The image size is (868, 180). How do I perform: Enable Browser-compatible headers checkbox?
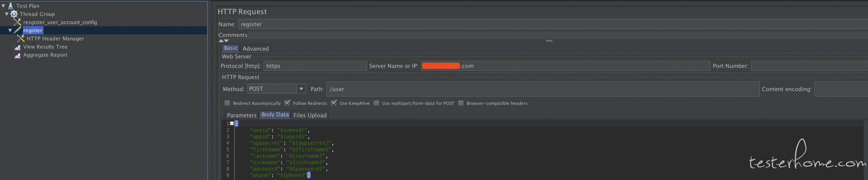click(461, 103)
